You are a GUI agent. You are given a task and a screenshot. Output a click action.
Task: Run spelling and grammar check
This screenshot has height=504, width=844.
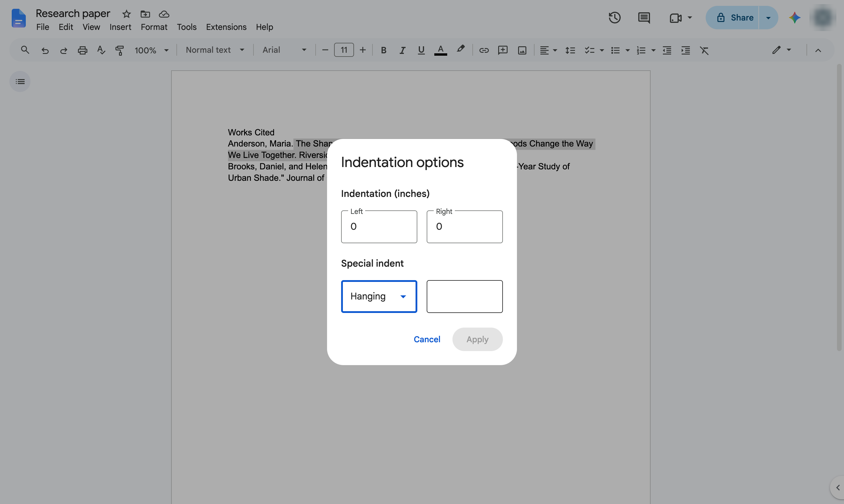(101, 50)
